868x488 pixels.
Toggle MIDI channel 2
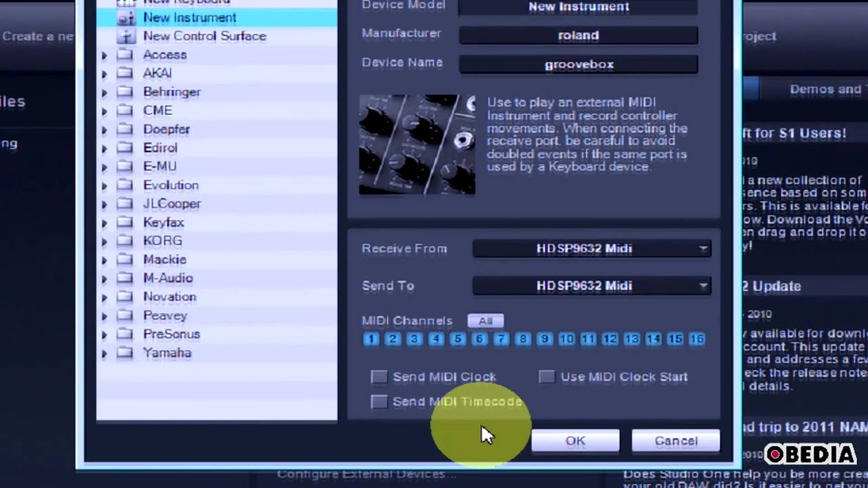coord(393,339)
